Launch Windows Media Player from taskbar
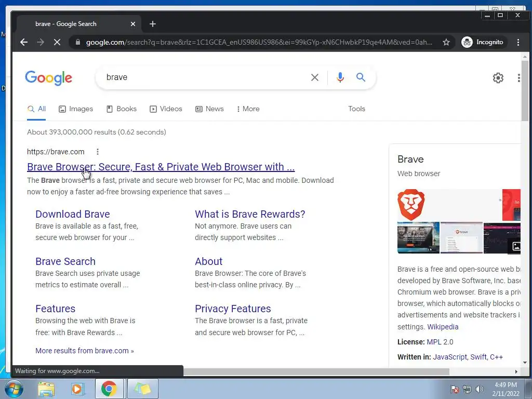 (x=77, y=389)
